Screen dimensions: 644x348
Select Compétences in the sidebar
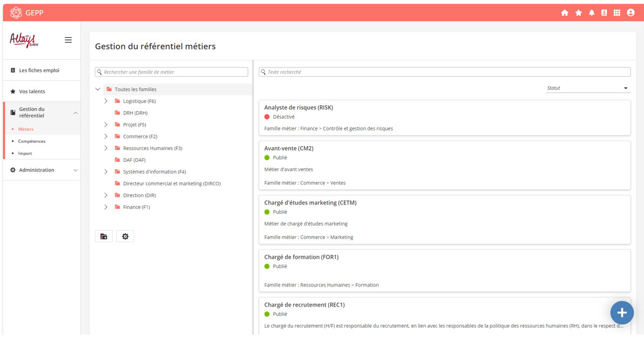click(x=32, y=141)
